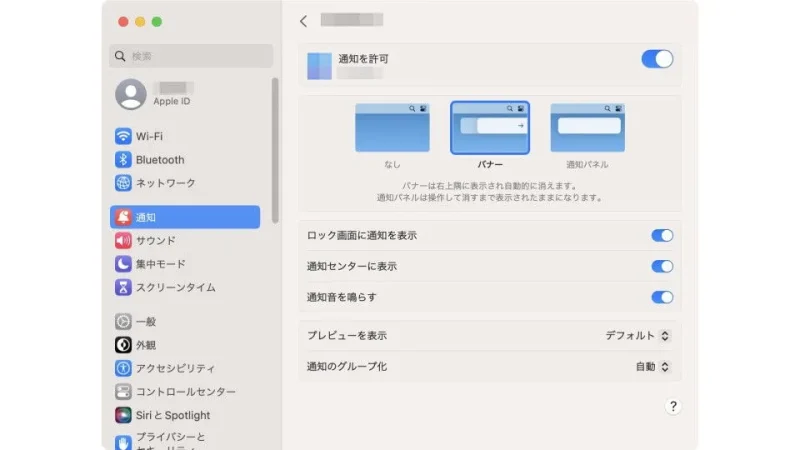This screenshot has width=800, height=450.
Task: Select 一般 in the sidebar
Action: coord(146,321)
